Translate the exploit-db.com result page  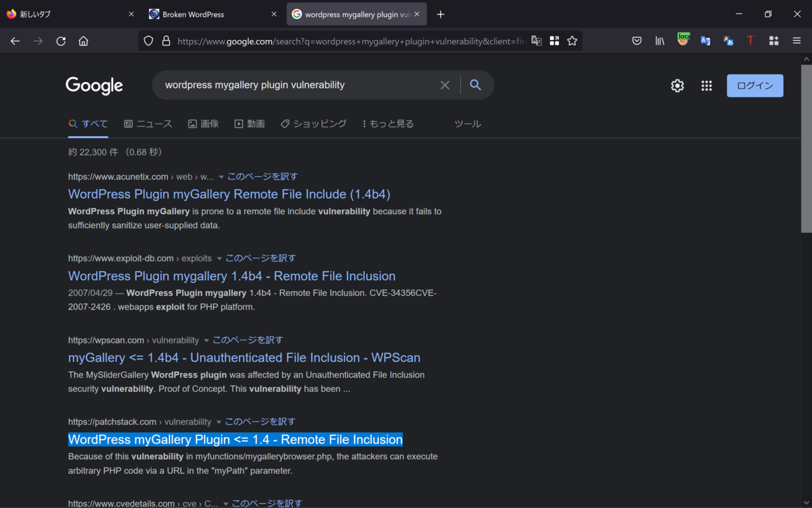tap(261, 258)
